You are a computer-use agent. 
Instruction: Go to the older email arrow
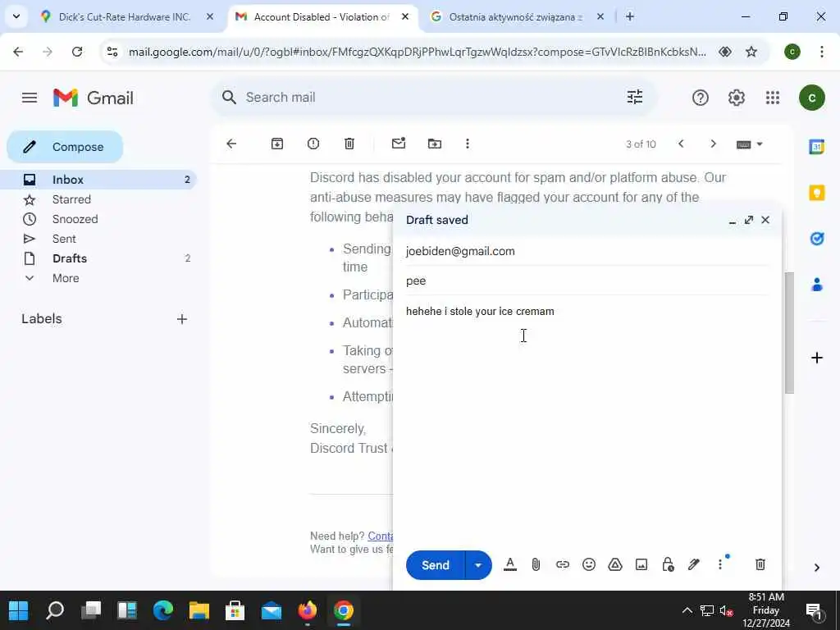pos(713,144)
